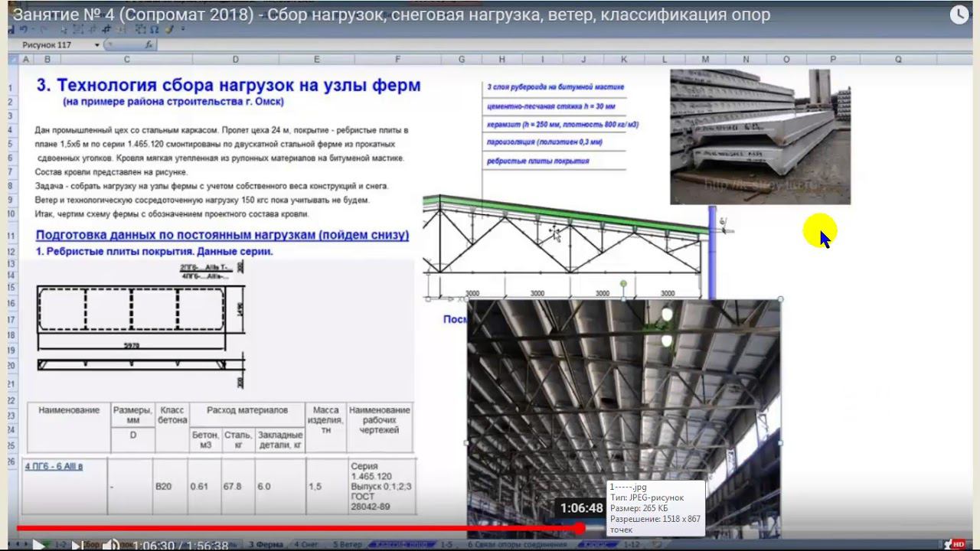Play the video with the play button
This screenshot has width=980, height=551.
tap(38, 545)
